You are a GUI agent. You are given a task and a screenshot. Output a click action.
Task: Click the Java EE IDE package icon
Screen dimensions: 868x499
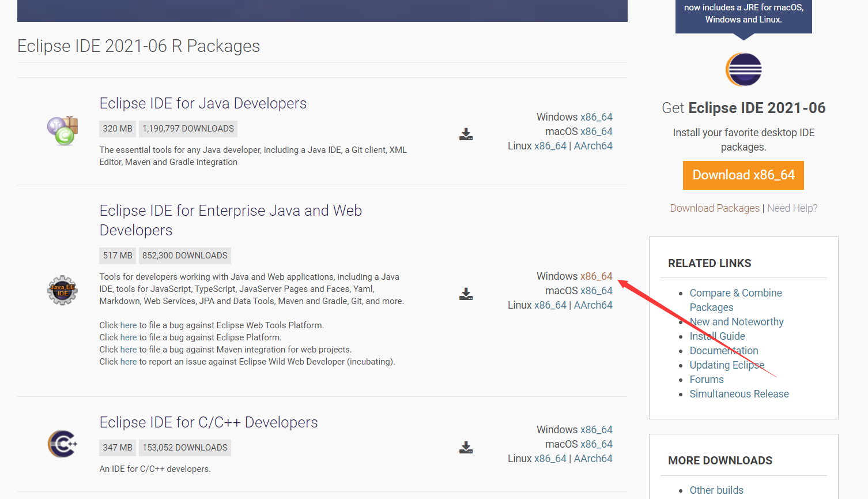pyautogui.click(x=62, y=290)
